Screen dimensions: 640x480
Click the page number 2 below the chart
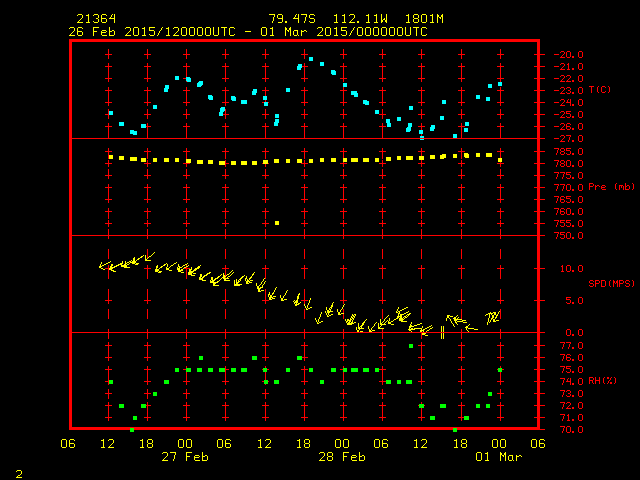tap(19, 474)
